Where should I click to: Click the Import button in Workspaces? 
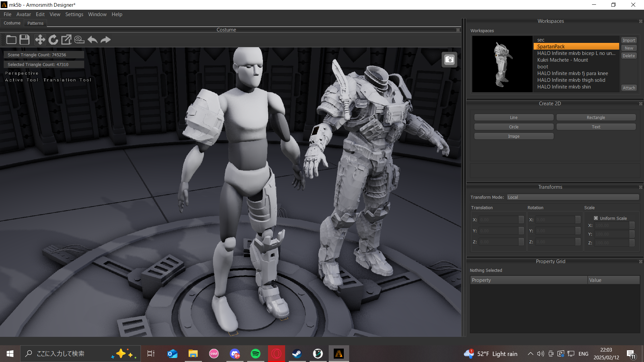(629, 40)
